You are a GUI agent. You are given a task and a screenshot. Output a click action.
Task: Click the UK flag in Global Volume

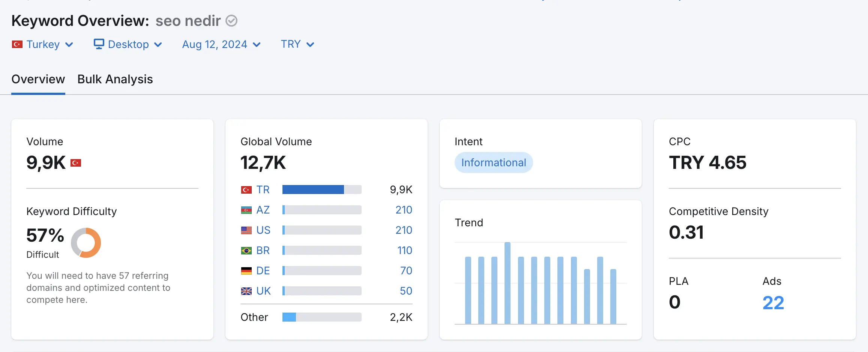click(x=246, y=291)
